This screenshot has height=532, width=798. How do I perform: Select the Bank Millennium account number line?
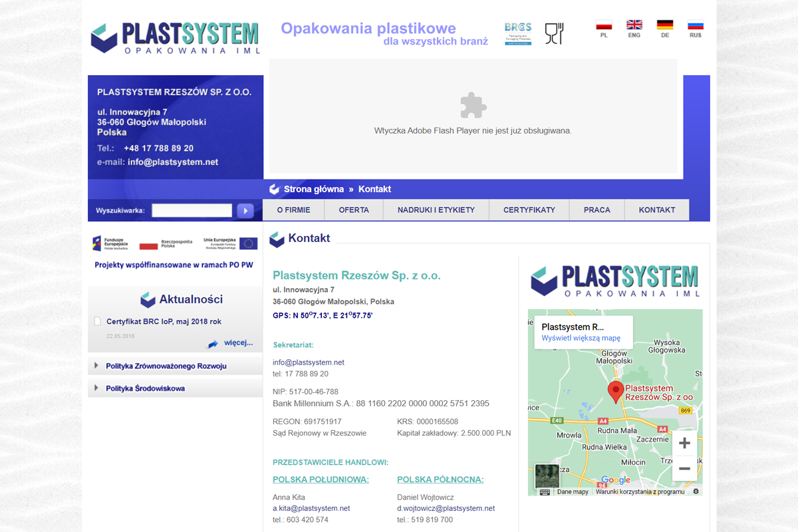[x=381, y=404]
